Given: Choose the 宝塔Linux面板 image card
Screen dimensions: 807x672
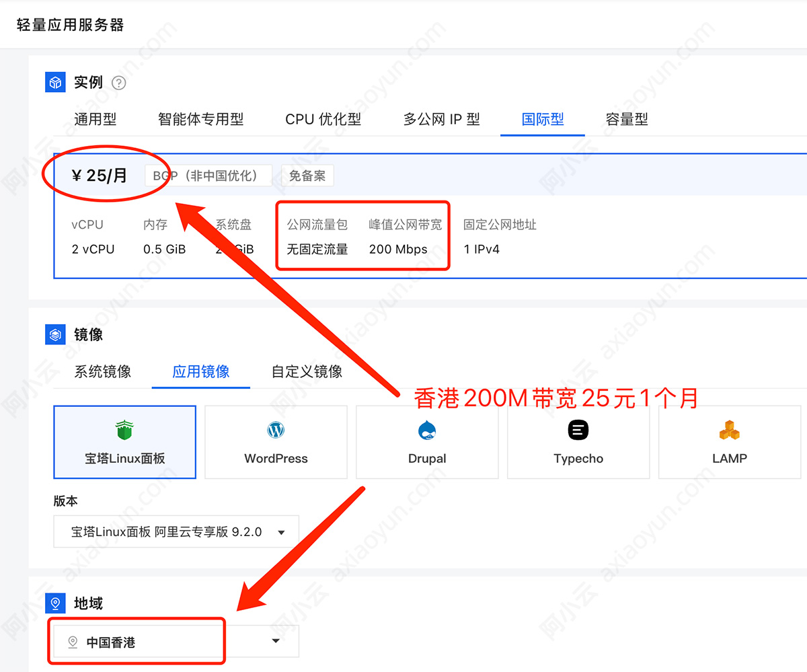Looking at the screenshot, I should (x=124, y=442).
